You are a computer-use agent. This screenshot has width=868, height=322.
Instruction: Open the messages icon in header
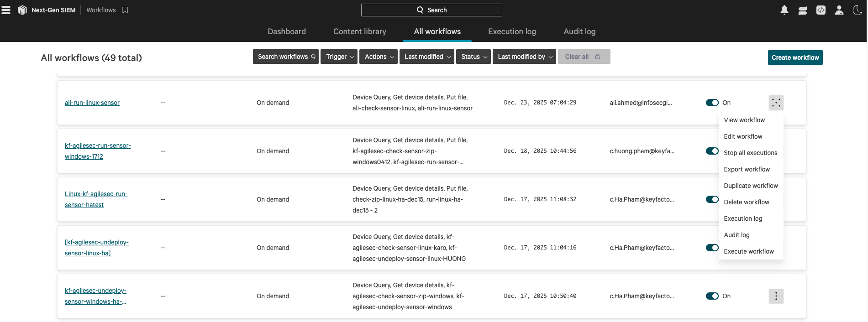coord(802,10)
